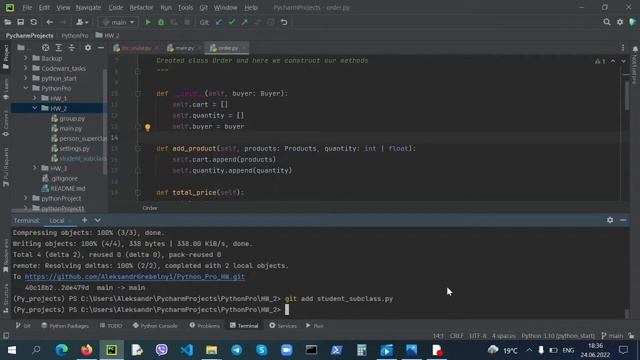This screenshot has width=640, height=360.
Task: Open the File menu
Action: [27, 7]
